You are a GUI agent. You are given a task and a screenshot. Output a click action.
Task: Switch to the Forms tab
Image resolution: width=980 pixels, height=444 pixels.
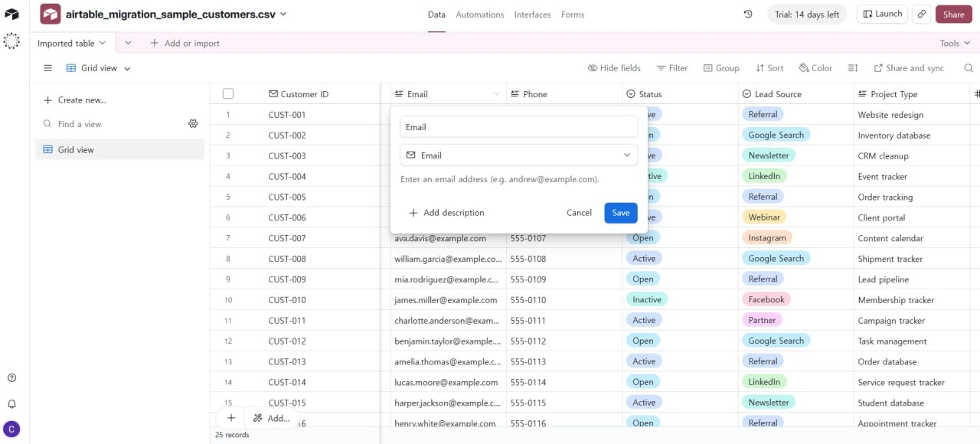tap(573, 15)
